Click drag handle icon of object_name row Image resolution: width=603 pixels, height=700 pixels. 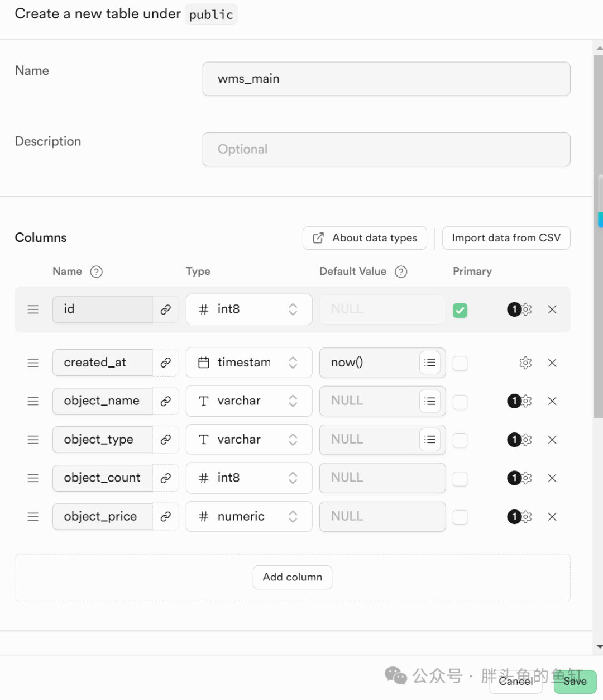pos(33,401)
